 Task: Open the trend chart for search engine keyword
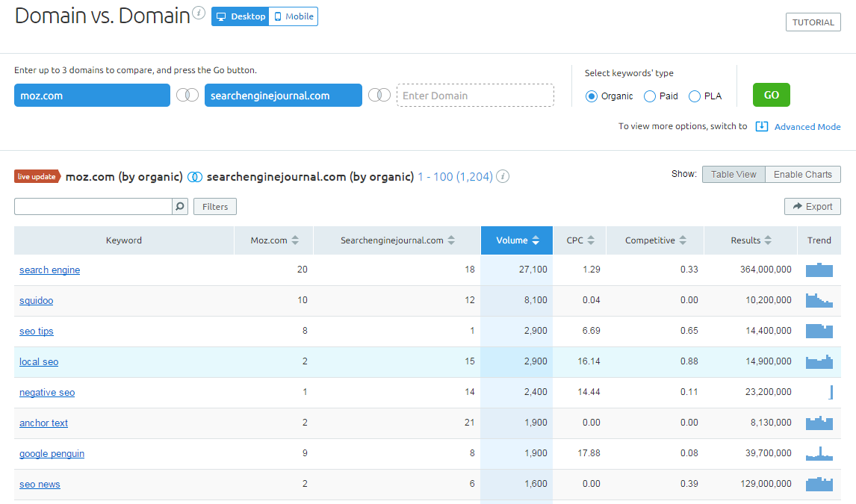click(819, 270)
